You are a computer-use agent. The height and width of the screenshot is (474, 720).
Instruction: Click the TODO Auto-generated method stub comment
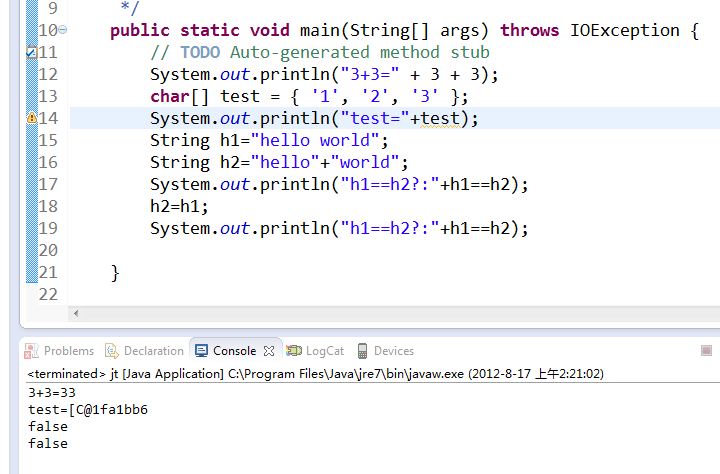tap(320, 52)
